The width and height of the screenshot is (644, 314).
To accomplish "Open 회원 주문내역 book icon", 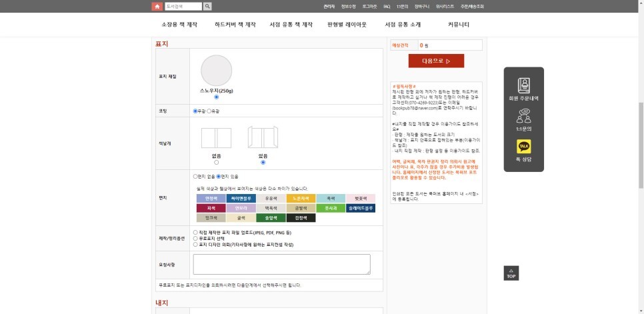I will click(523, 85).
